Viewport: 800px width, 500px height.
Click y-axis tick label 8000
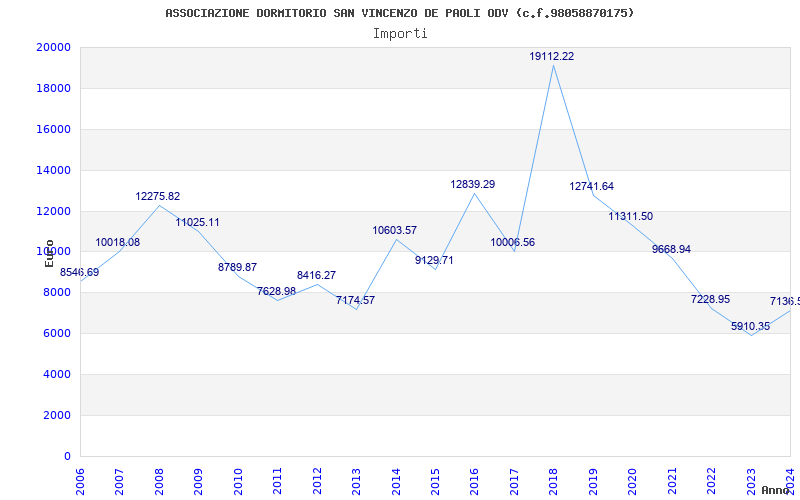tap(57, 293)
